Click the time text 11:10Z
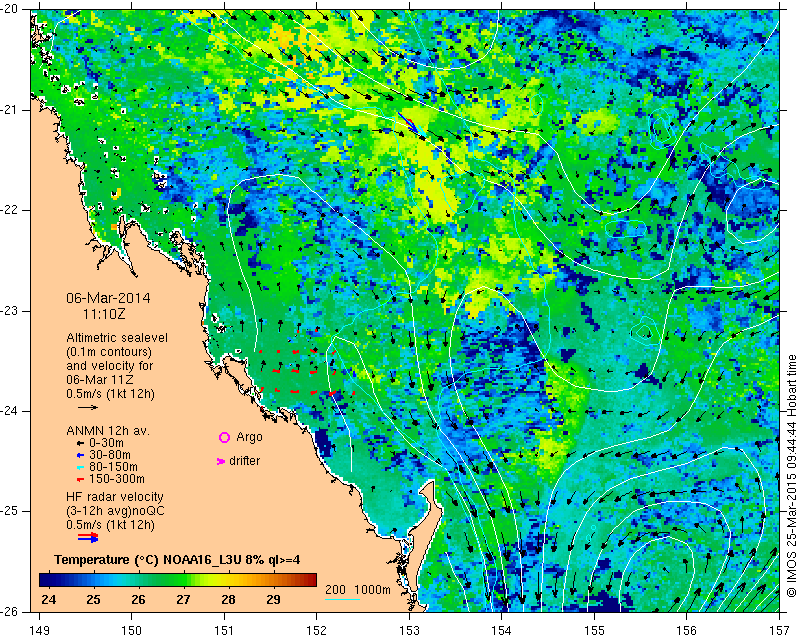The width and height of the screenshot is (800, 640). (104, 313)
